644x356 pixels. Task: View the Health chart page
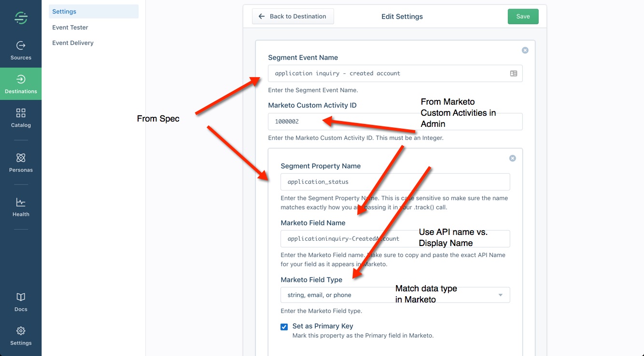pos(21,207)
